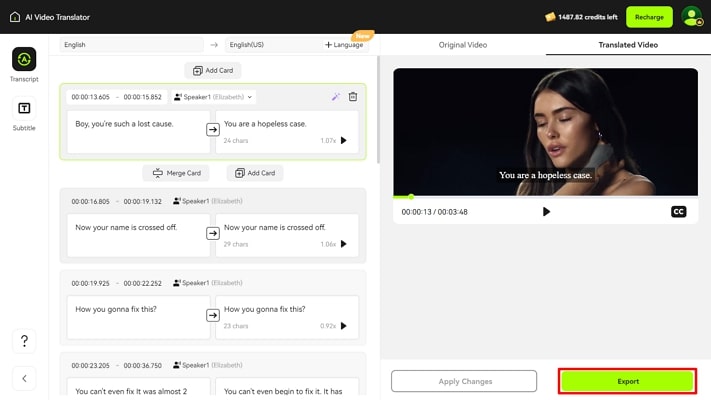Select Speaker1 label on the 00:00:16.805 card
This screenshot has height=400, width=711.
pos(208,201)
